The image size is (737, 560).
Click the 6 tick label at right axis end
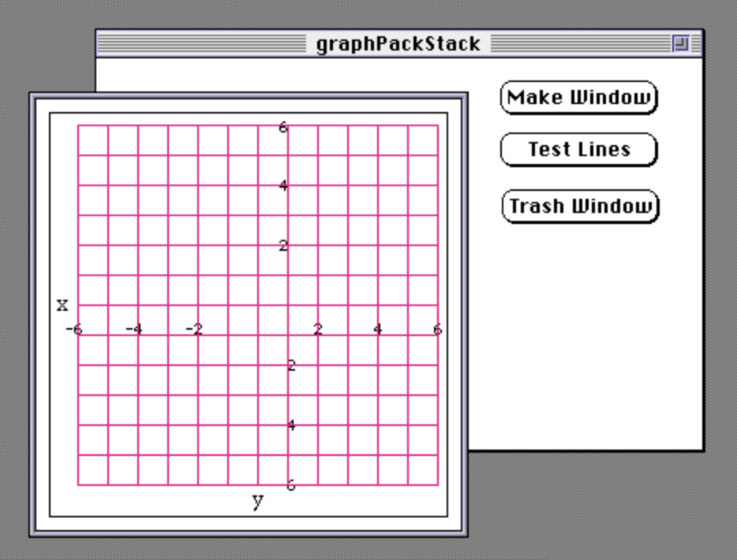[437, 329]
